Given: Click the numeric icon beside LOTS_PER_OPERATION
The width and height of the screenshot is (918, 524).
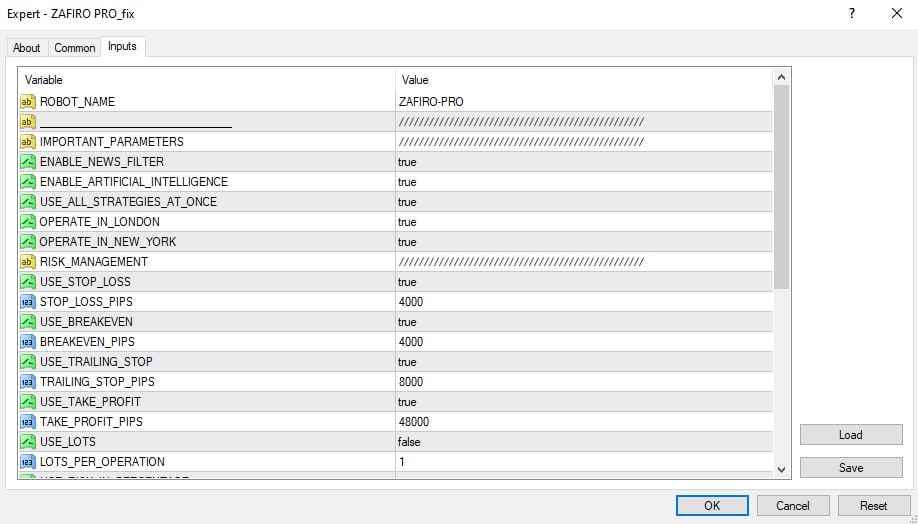Looking at the screenshot, I should pos(28,461).
